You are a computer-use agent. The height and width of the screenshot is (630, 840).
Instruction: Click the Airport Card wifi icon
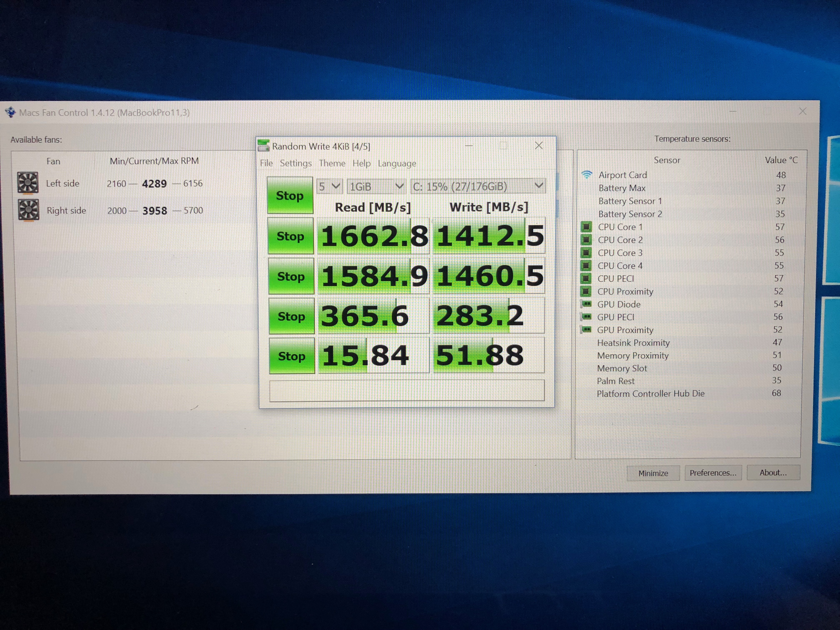(587, 175)
